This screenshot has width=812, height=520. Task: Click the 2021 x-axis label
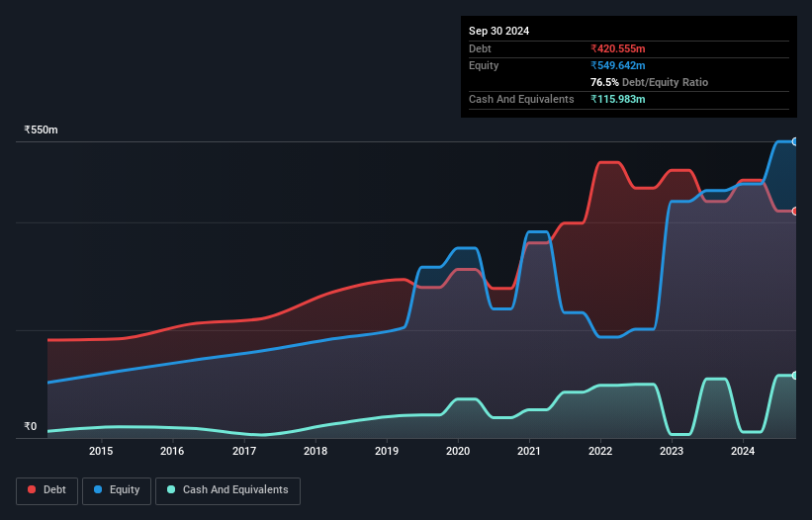pyautogui.click(x=529, y=451)
